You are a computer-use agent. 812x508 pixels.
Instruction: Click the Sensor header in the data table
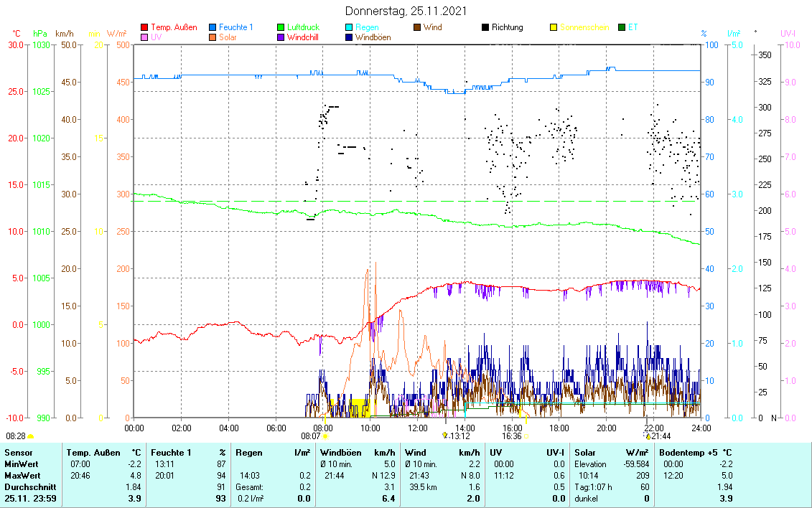pyautogui.click(x=19, y=453)
